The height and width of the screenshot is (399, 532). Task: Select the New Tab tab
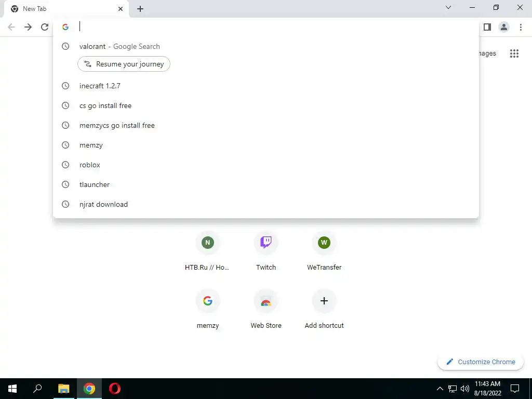click(66, 9)
